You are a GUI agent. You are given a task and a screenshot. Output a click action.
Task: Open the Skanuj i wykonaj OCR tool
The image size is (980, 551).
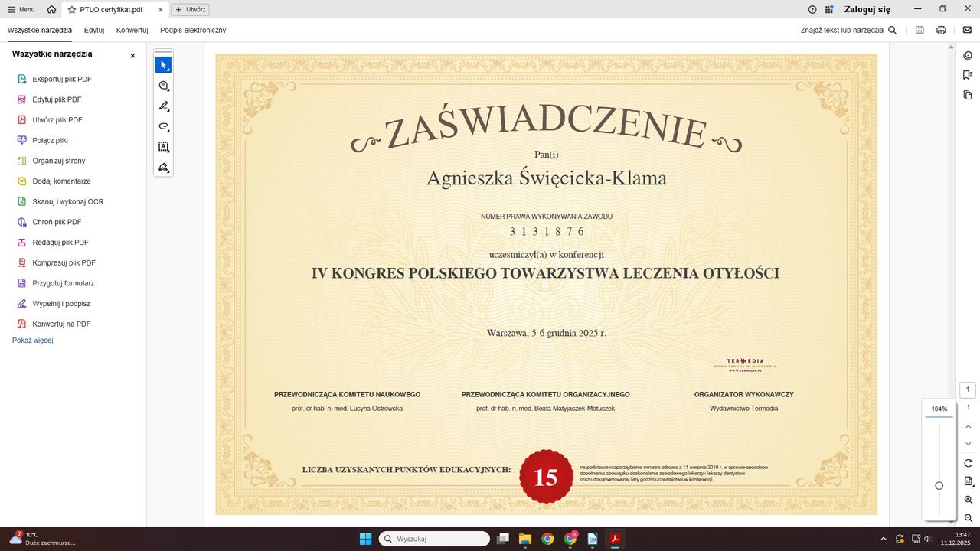[x=67, y=201]
